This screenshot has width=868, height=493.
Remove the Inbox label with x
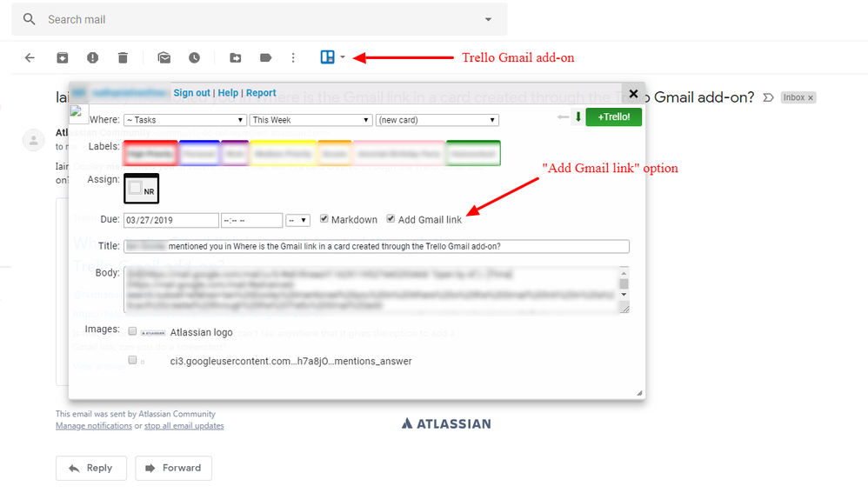(811, 97)
